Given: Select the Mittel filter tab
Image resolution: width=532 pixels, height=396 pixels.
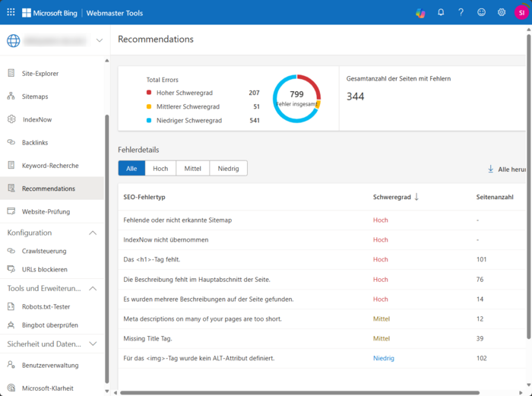Looking at the screenshot, I should 193,168.
